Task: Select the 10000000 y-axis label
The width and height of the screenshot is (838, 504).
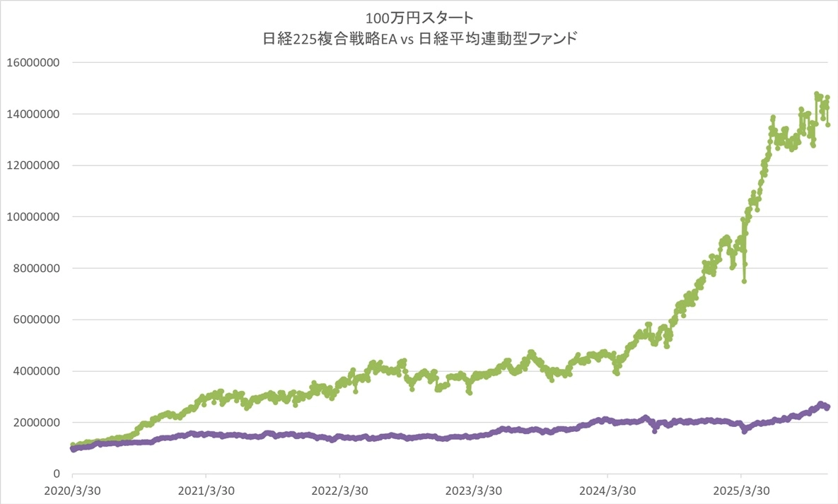Action: click(32, 217)
